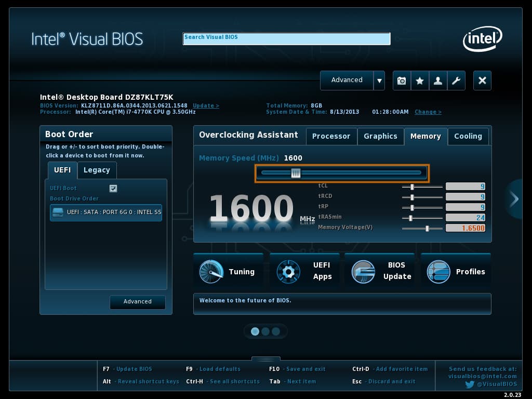Expand the bottom shortcut bar handle
This screenshot has height=399, width=532.
266,359
